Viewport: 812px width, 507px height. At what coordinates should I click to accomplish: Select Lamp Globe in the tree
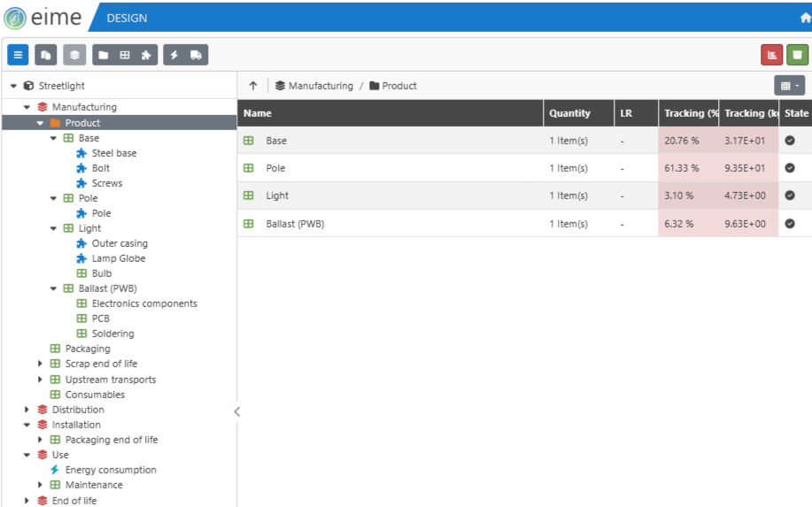(x=119, y=258)
